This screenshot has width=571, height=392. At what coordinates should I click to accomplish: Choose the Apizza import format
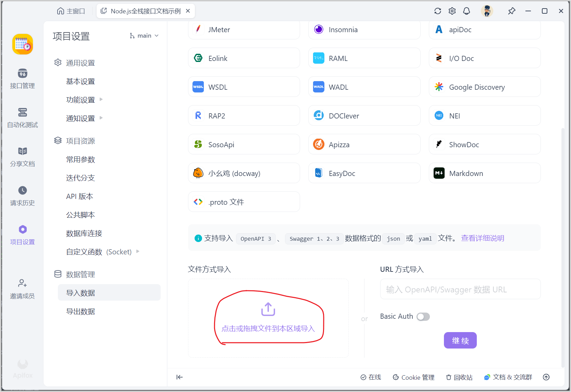click(364, 144)
